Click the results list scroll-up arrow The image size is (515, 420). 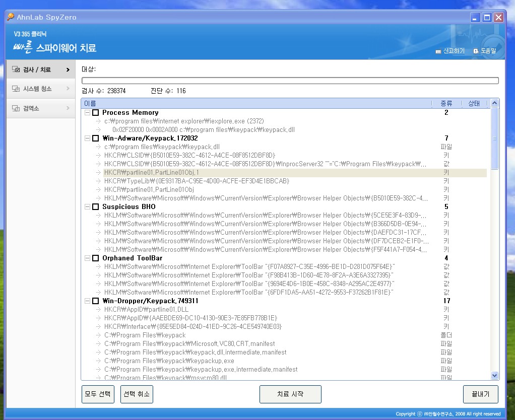495,103
